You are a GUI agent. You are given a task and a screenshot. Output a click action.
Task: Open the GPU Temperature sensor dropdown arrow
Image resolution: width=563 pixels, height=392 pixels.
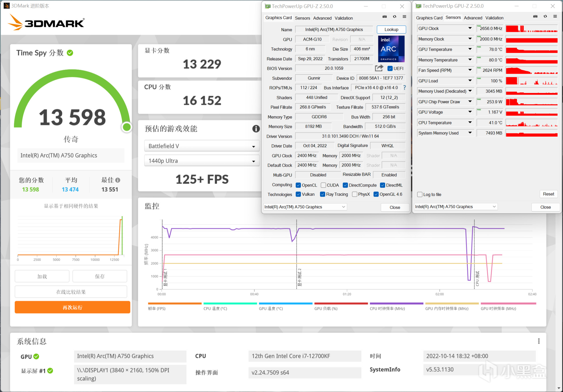470,49
